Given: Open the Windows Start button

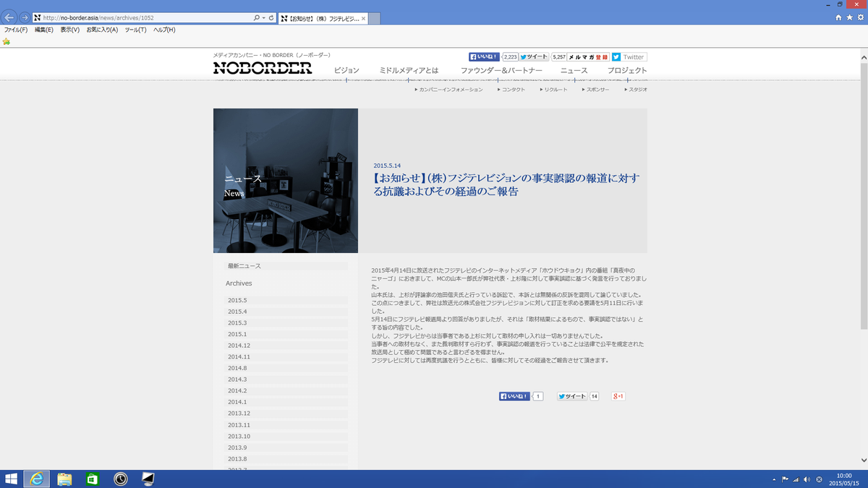Looking at the screenshot, I should tap(11, 479).
